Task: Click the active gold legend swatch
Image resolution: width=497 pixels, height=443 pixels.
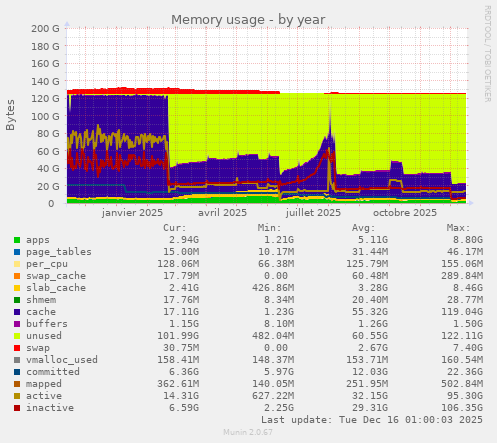Action: (17, 396)
